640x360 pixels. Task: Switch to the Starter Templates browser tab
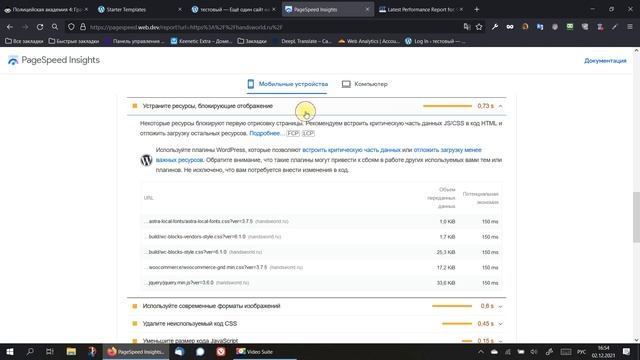[139, 9]
